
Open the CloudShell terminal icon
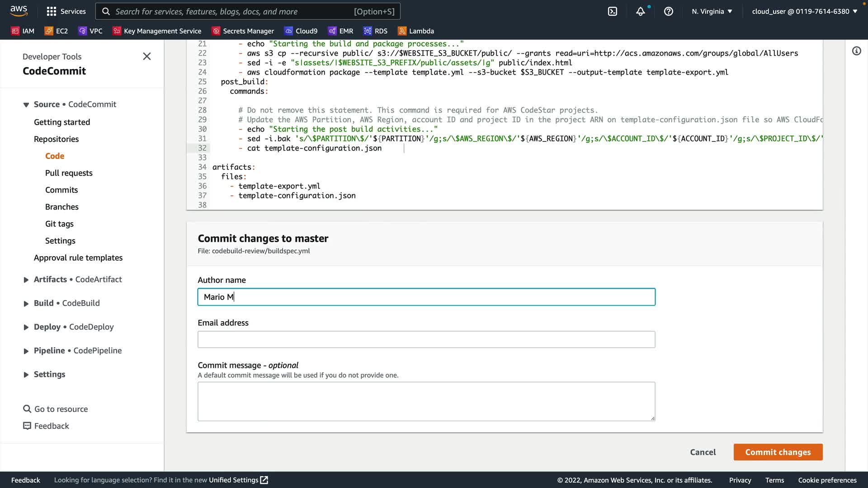click(612, 11)
